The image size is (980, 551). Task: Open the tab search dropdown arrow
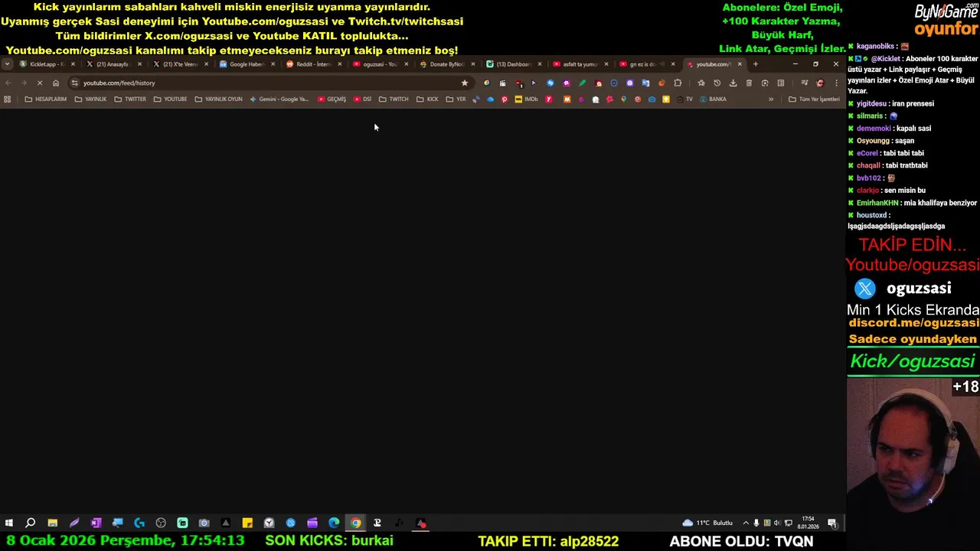pyautogui.click(x=7, y=64)
